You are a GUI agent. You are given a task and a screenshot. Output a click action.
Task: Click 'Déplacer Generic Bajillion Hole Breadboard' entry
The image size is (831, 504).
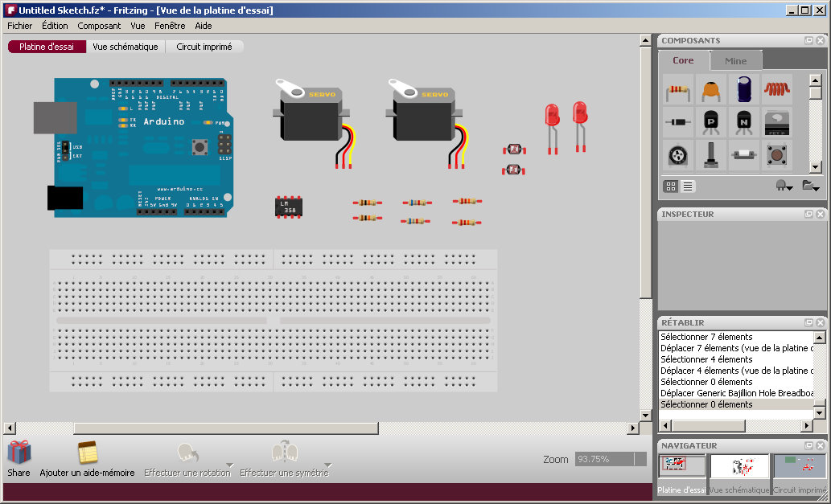[x=736, y=393]
